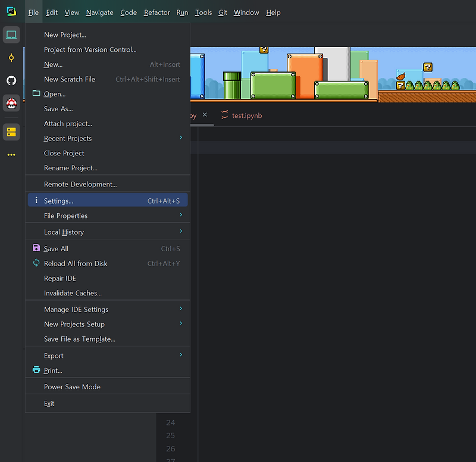Open the GitHub tool window from the sidebar
The height and width of the screenshot is (462, 476).
[x=11, y=80]
